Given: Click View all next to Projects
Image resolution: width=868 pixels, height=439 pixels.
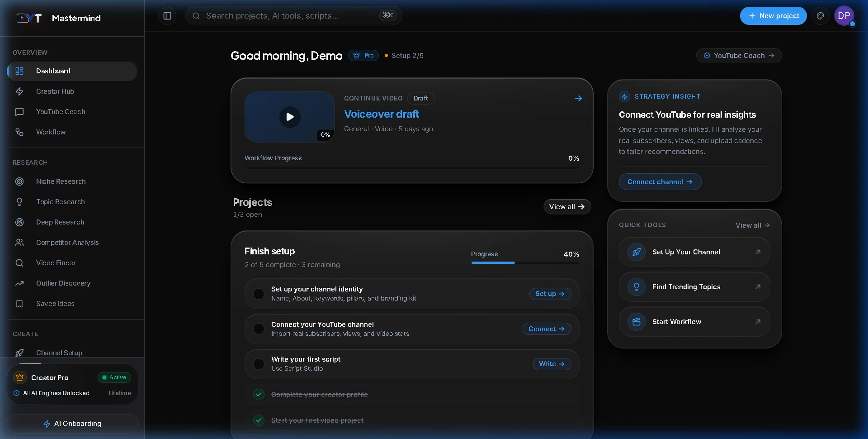Looking at the screenshot, I should [x=567, y=207].
